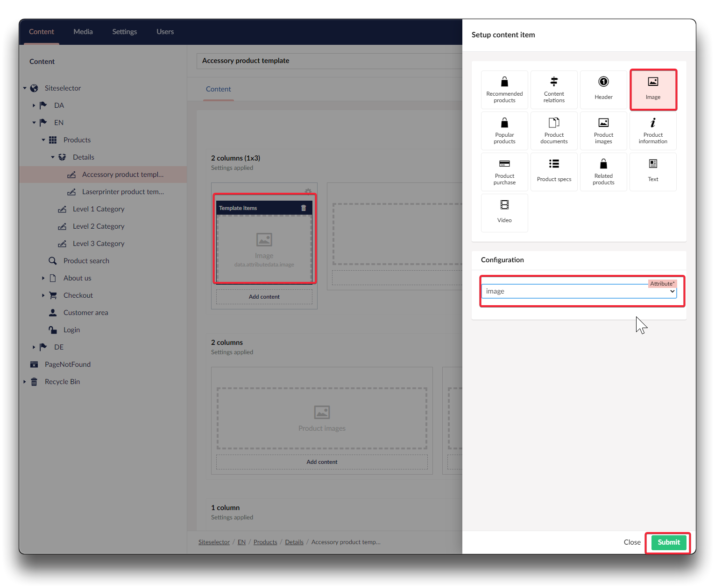Viewport: 715px width, 588px height.
Task: Expand the Checkout node
Action: click(43, 295)
